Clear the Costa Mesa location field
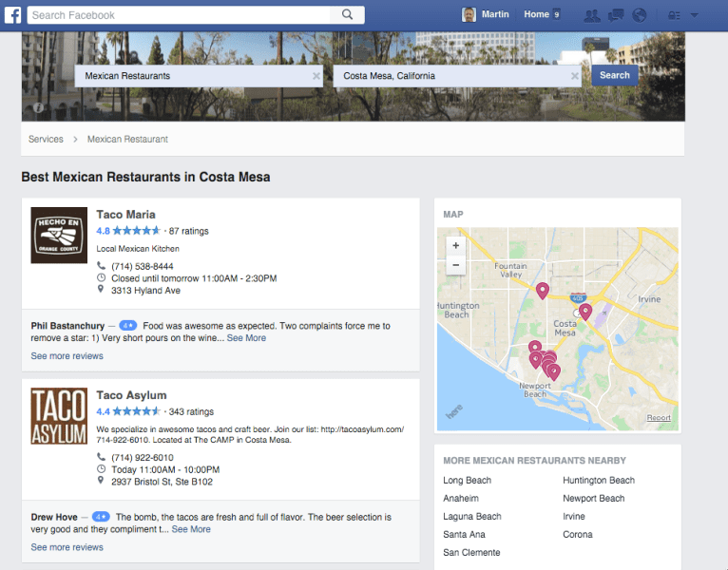The height and width of the screenshot is (570, 728). [x=575, y=76]
